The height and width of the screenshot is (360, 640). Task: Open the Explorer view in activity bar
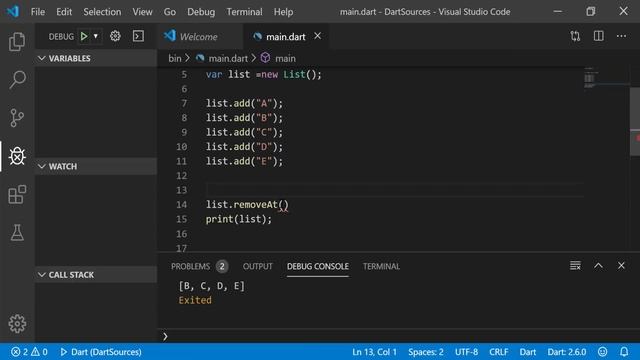tap(17, 41)
